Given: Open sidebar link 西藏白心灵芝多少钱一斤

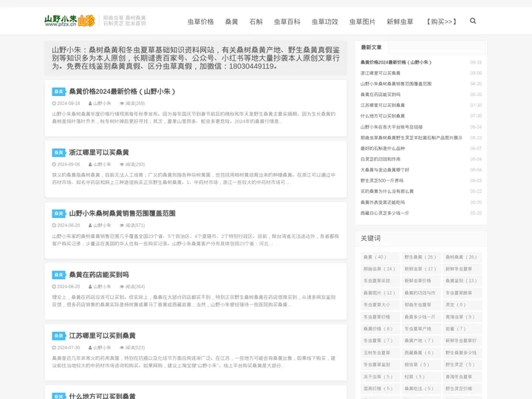Looking at the screenshot, I should 384,213.
